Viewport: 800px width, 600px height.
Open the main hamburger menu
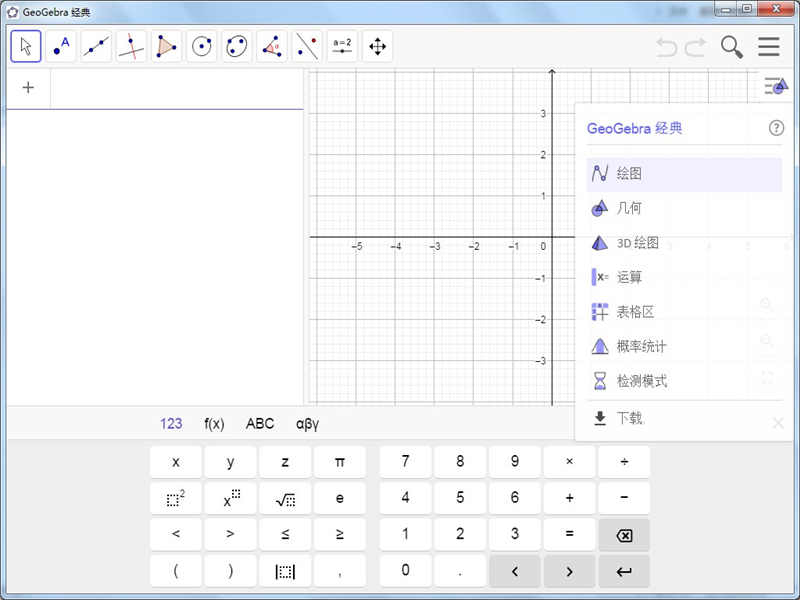[768, 46]
